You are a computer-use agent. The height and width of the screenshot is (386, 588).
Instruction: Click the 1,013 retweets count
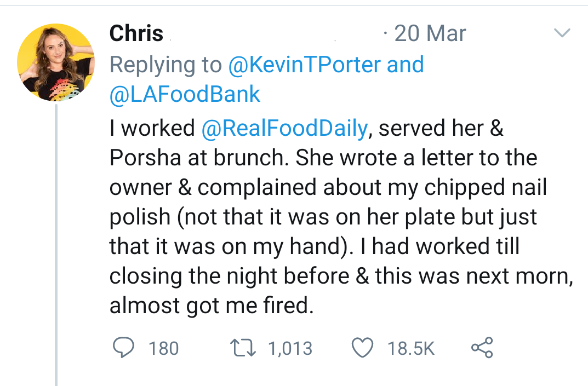(x=290, y=349)
